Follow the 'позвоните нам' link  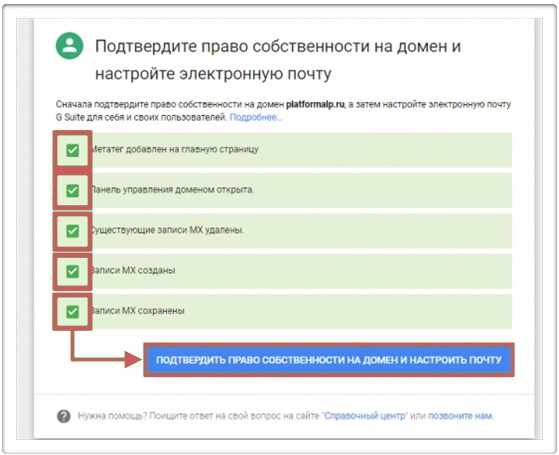coord(460,416)
